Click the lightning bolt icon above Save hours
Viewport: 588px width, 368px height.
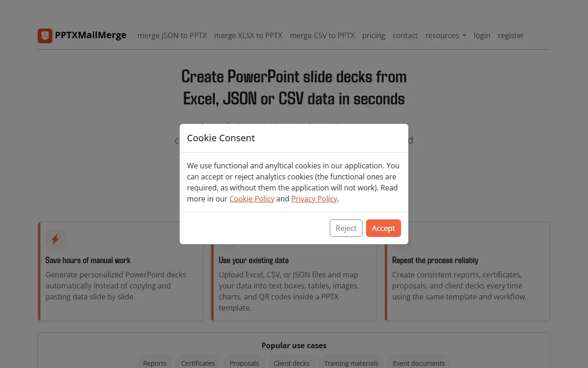[x=55, y=239]
